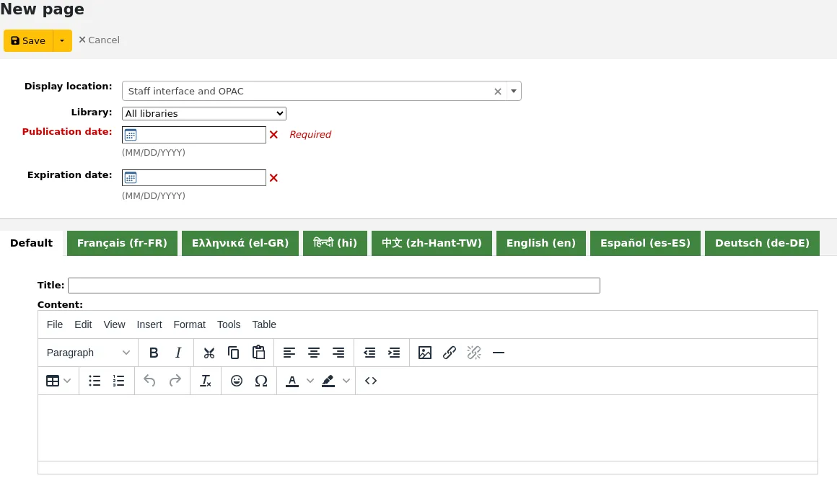Switch to Deutsch (de-DE) tab

point(762,243)
